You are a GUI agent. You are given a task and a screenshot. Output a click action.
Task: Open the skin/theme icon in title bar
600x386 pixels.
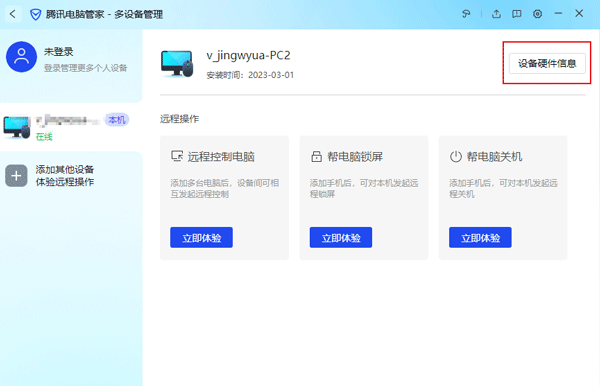[466, 14]
